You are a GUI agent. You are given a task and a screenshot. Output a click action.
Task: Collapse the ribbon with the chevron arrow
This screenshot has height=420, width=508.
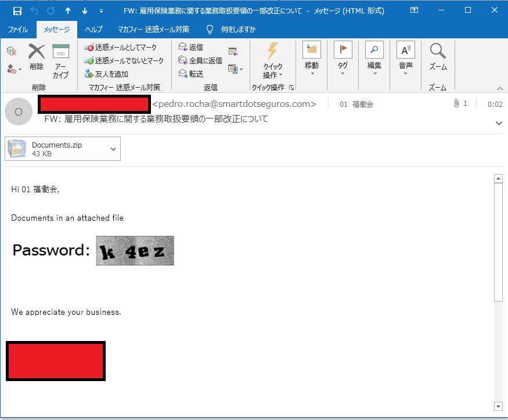click(500, 88)
